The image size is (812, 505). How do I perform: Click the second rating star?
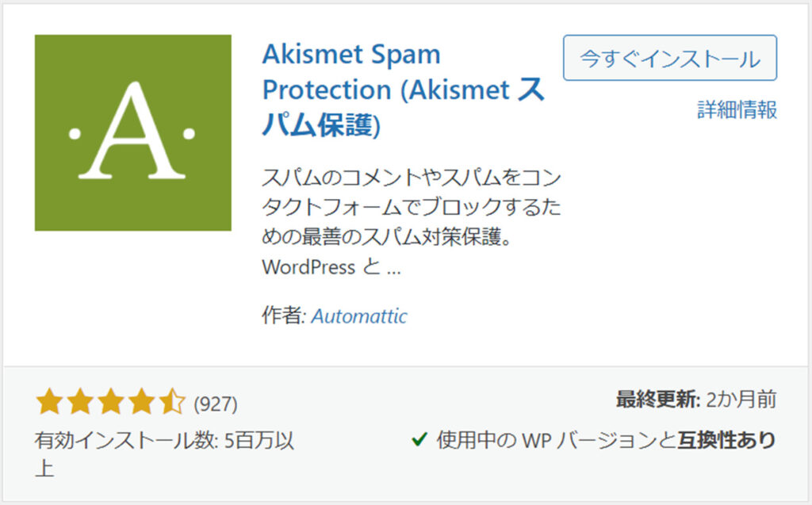click(x=80, y=403)
